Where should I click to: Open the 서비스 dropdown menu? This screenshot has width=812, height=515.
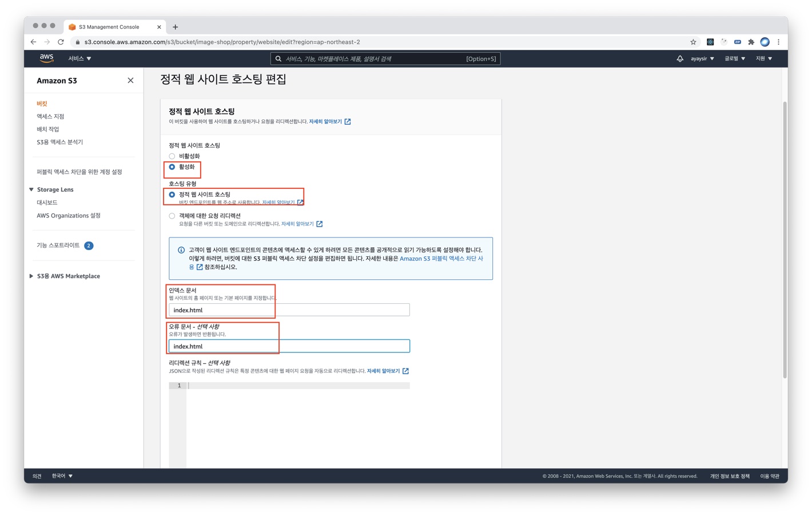coord(79,58)
